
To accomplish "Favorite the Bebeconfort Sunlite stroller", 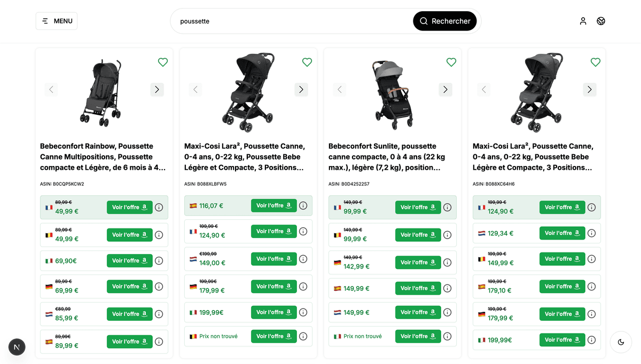I will coord(451,62).
